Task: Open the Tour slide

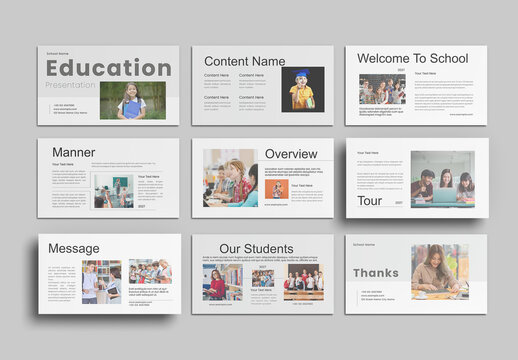Action: click(417, 178)
